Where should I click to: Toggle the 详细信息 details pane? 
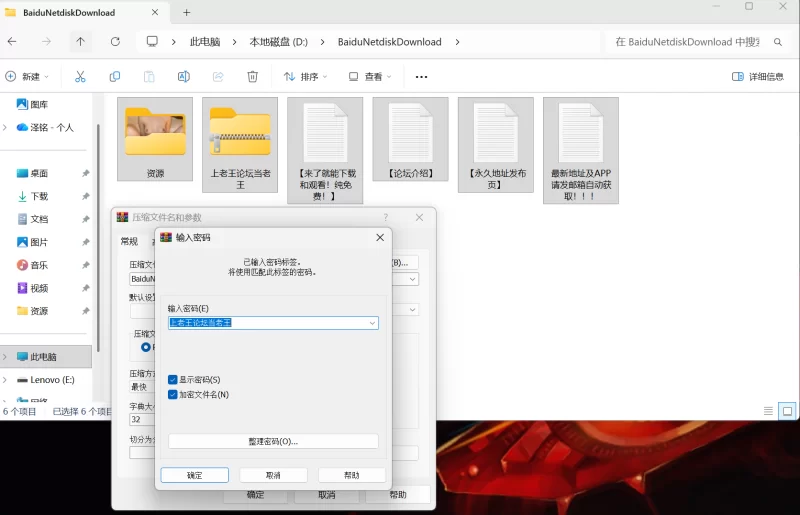click(x=757, y=76)
